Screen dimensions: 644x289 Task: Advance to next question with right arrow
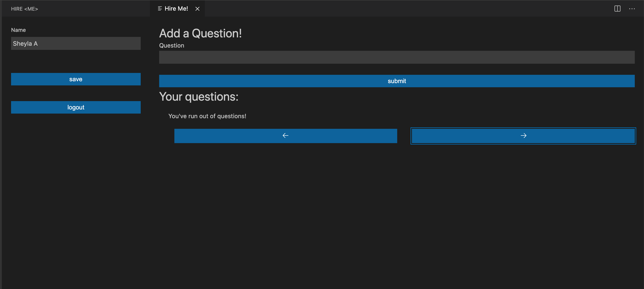(x=523, y=136)
